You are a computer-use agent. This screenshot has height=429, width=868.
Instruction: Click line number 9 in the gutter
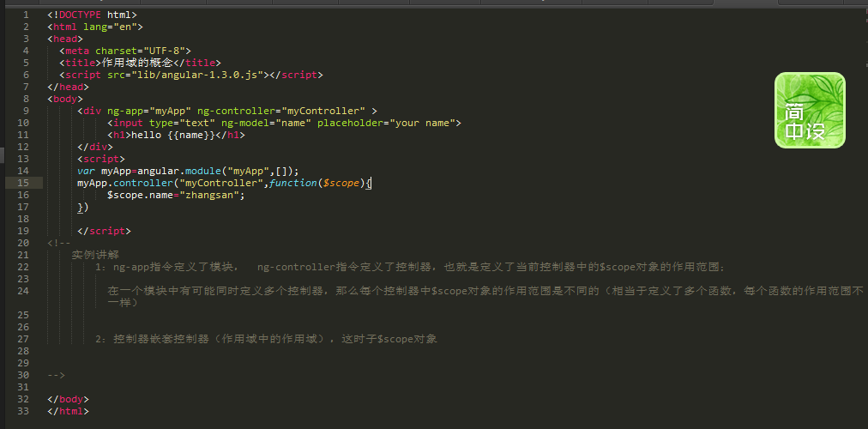26,111
